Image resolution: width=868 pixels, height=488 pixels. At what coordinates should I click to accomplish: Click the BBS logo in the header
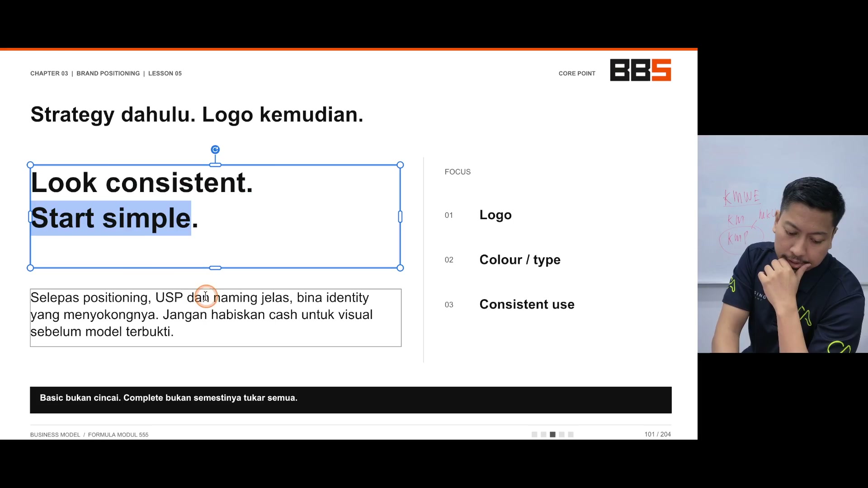tap(640, 70)
